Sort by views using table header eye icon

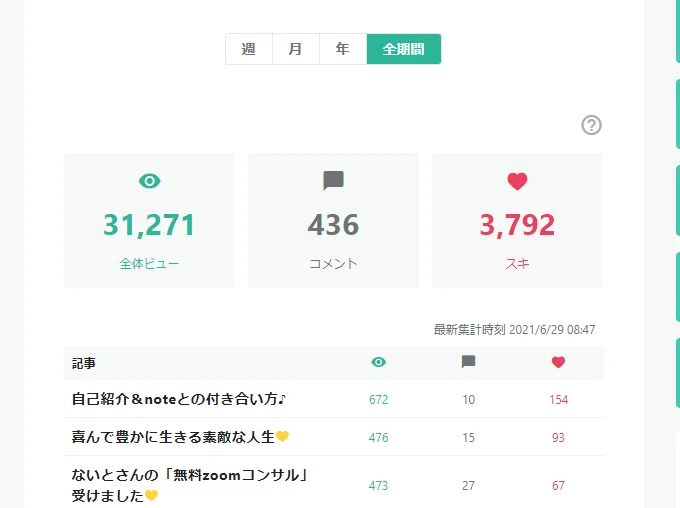379,362
